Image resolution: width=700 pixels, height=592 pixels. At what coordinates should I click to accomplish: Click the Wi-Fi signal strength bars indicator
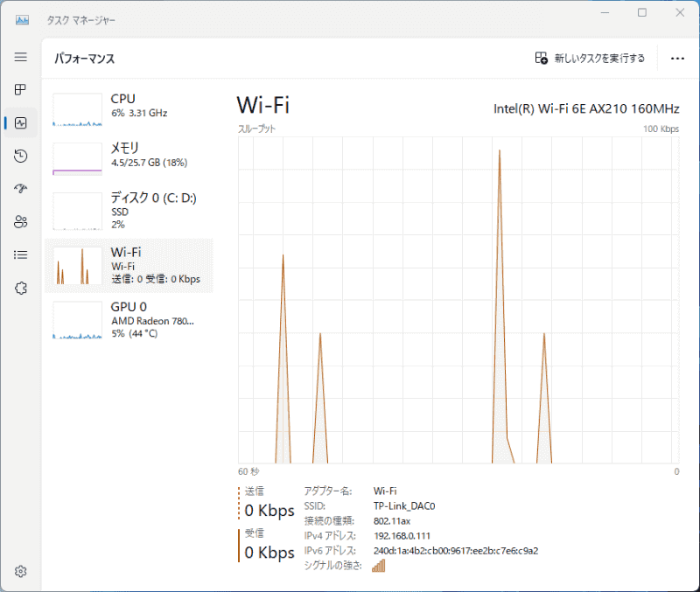coord(378,566)
